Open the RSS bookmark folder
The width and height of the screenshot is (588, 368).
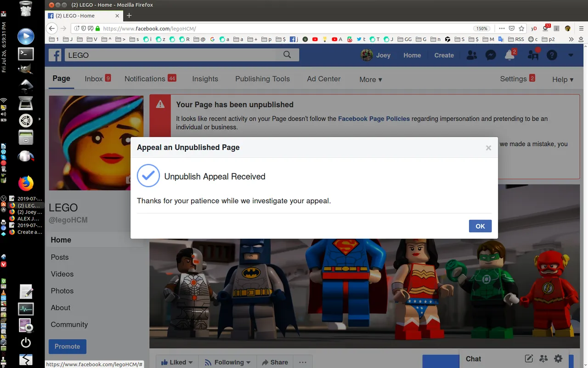pos(515,40)
